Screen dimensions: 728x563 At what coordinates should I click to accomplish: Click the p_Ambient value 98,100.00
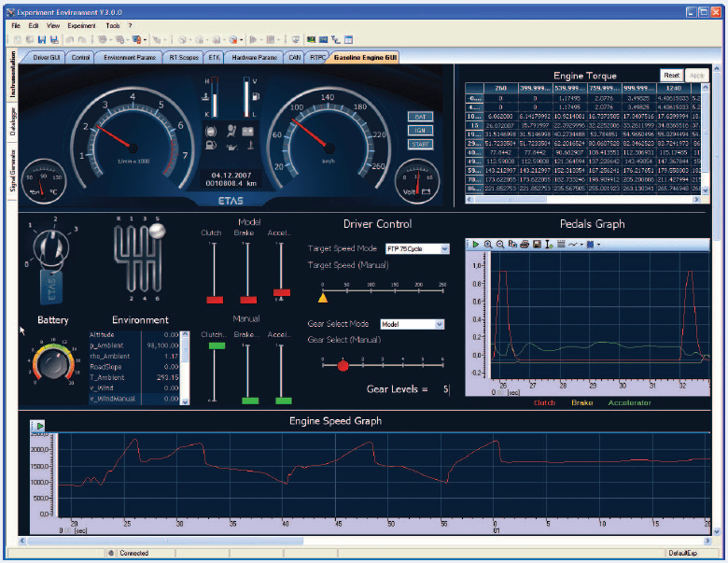coord(162,345)
